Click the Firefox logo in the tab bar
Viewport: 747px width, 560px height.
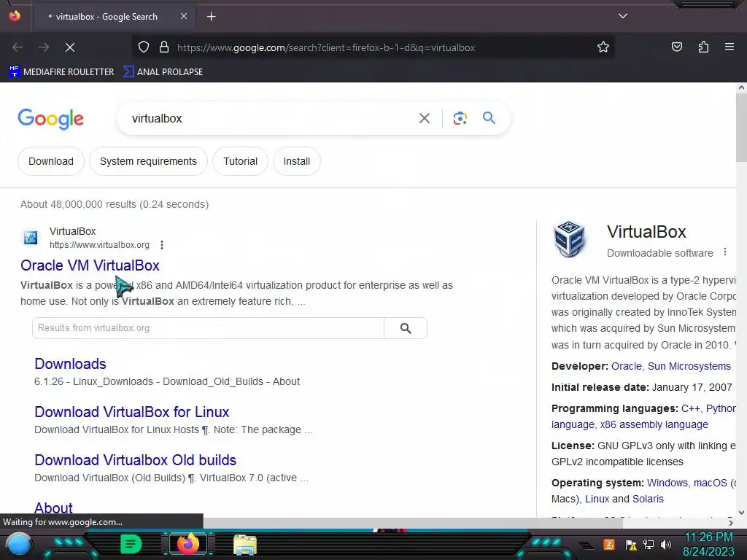pyautogui.click(x=15, y=16)
